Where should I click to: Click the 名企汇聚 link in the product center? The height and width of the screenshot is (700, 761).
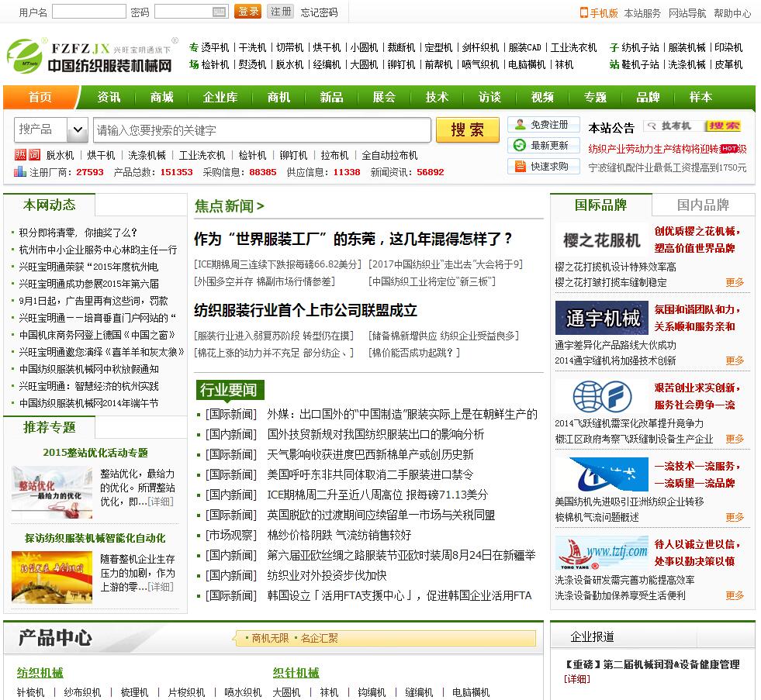tap(319, 638)
